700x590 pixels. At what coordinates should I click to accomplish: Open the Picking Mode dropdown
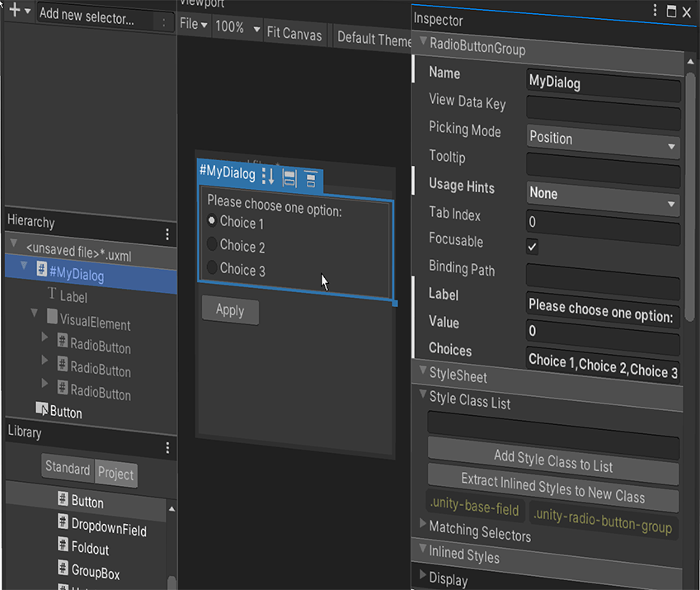[603, 138]
